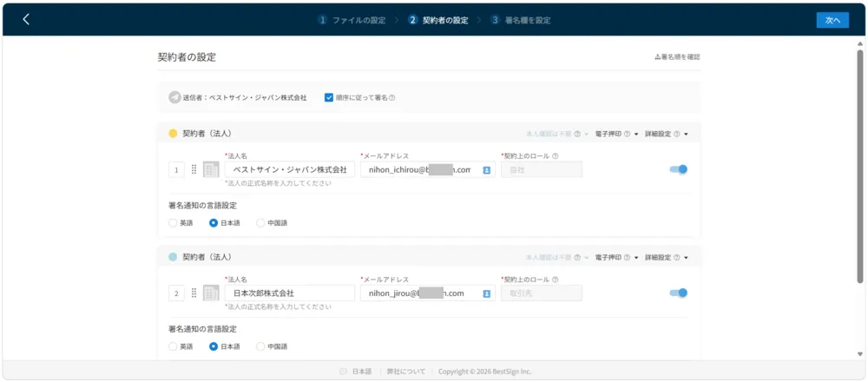Viewport: 868px width, 382px height.
Task: Click scrollbar up arrow
Action: click(x=859, y=43)
